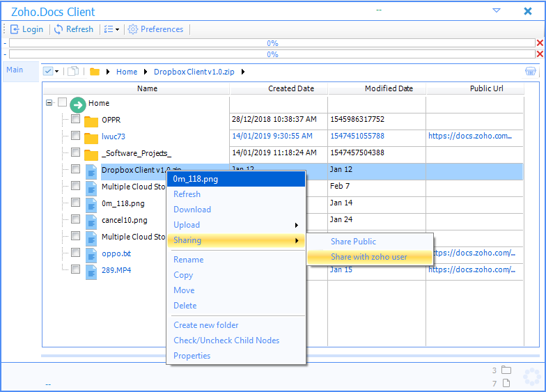This screenshot has width=546, height=392.
Task: Click the Dropbox Client v1.0.zip file icon
Action: click(91, 171)
